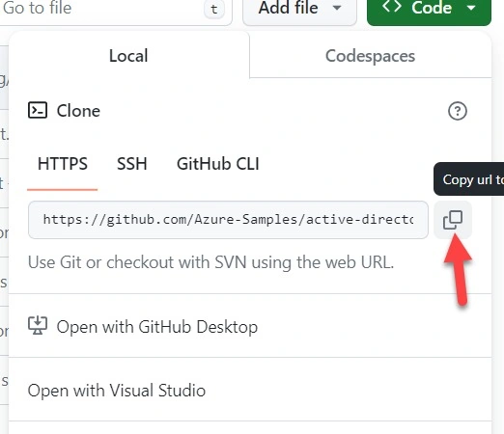Image resolution: width=504 pixels, height=434 pixels.
Task: Click the Clone section heading text
Action: coord(78,111)
